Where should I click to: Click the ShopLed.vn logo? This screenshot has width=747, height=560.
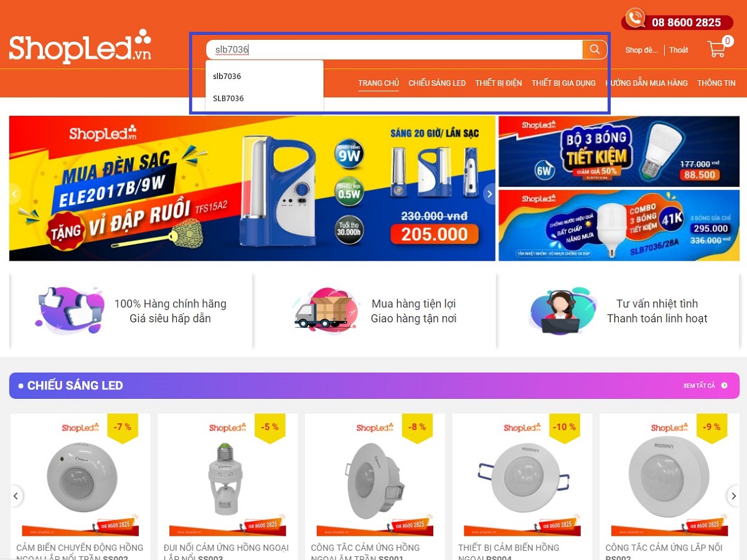(x=80, y=47)
